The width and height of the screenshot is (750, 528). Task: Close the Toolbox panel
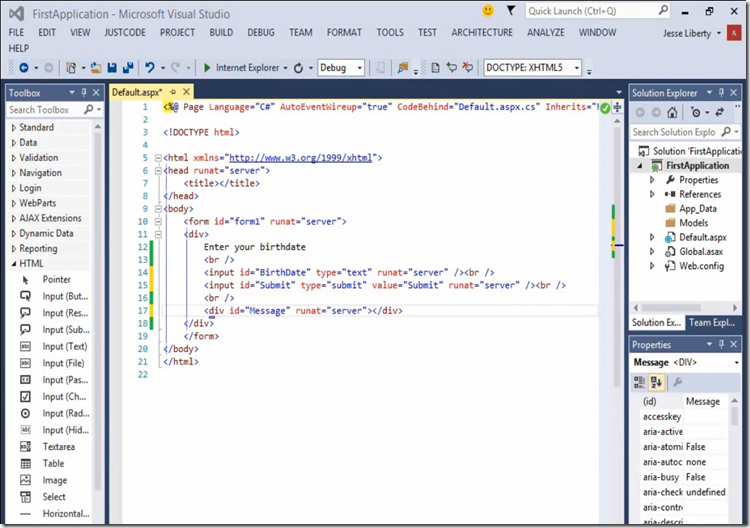[96, 92]
